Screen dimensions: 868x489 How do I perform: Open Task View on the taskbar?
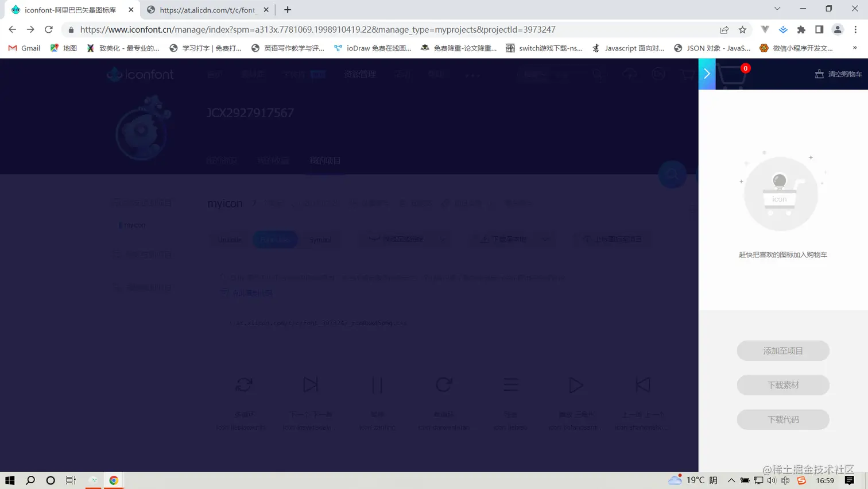coord(71,480)
